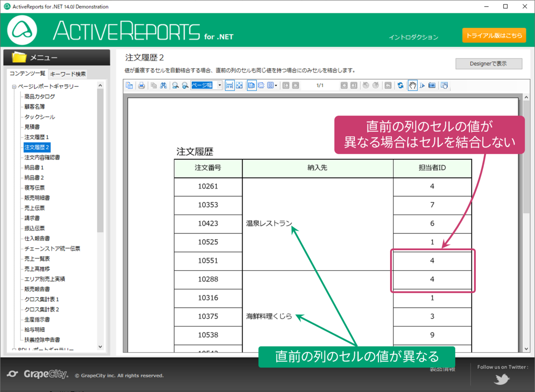The image size is (535, 392).
Task: Select 複写伝票 in the tree
Action: (x=34, y=188)
